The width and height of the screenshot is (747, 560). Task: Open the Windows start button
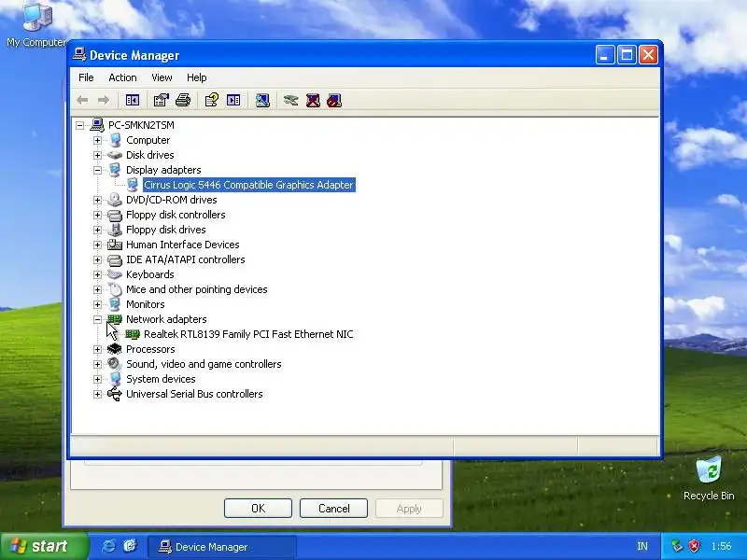pyautogui.click(x=44, y=546)
